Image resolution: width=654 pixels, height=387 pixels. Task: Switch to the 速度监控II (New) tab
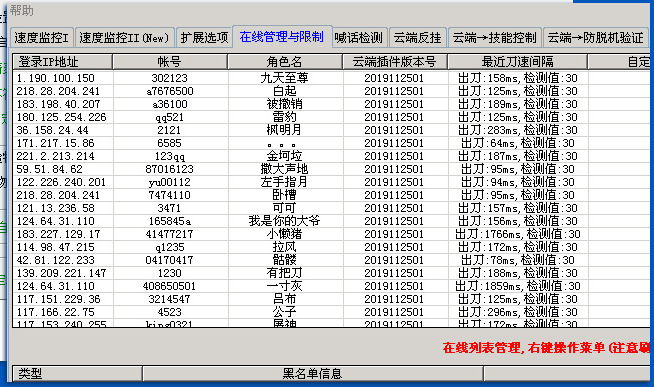[x=124, y=38]
